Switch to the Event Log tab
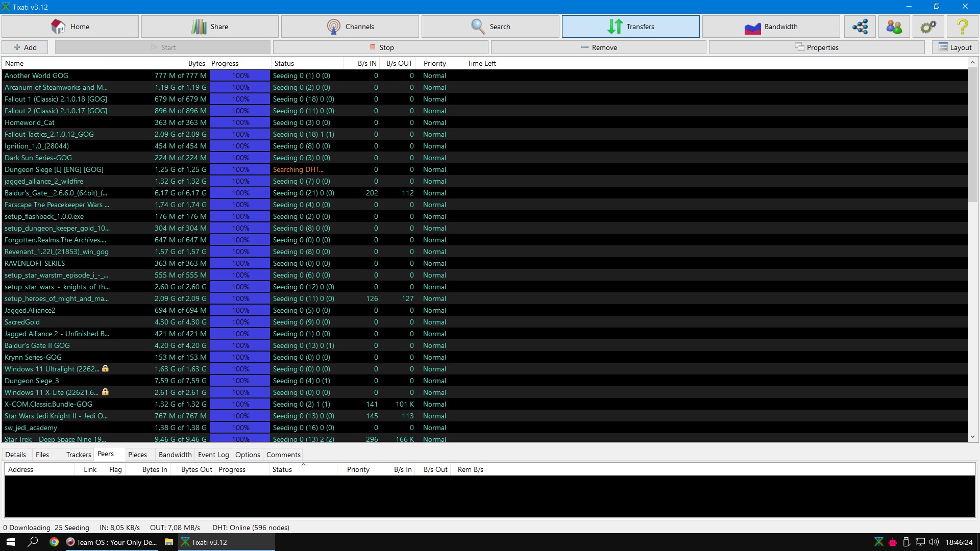This screenshot has width=980, height=551. [x=213, y=455]
